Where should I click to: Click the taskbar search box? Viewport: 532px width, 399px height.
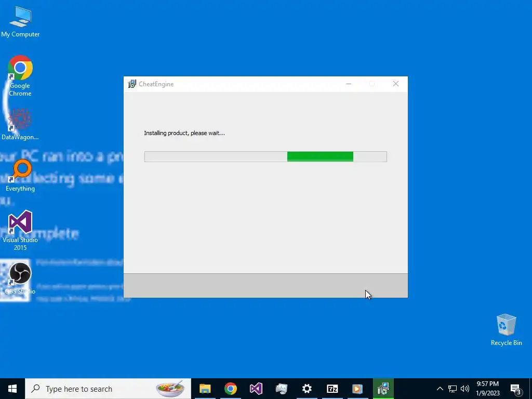pos(108,389)
